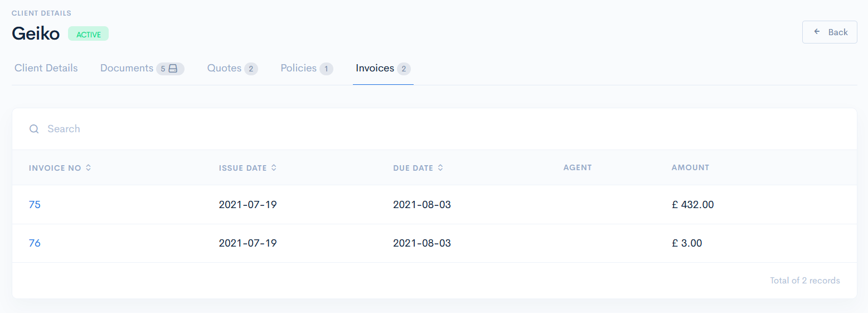
Task: Open invoice number 75
Action: pyautogui.click(x=35, y=205)
